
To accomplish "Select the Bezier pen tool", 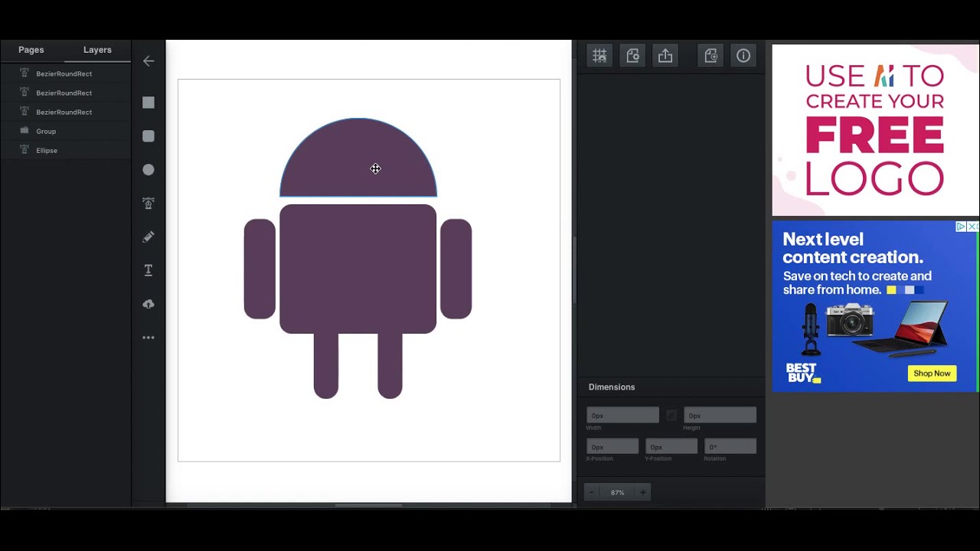I will [149, 204].
